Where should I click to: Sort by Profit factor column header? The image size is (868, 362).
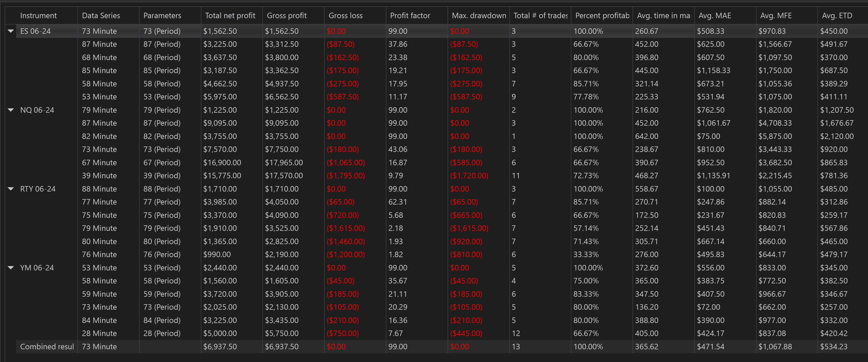(410, 16)
